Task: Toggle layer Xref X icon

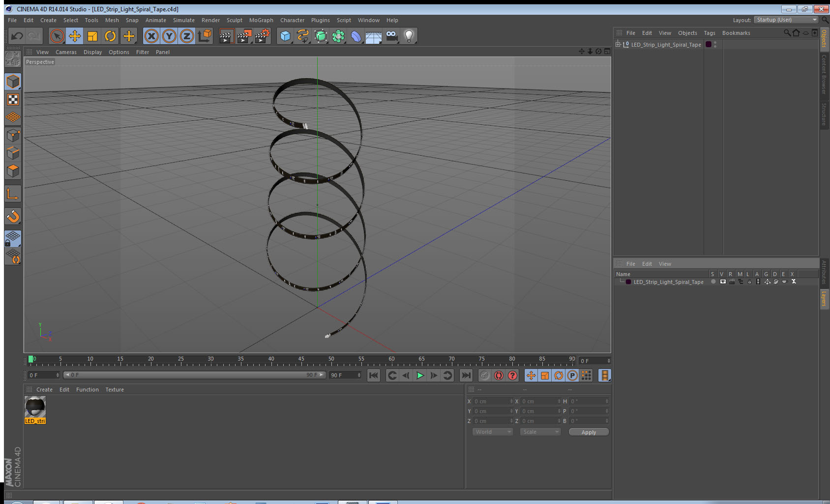Action: pyautogui.click(x=794, y=281)
